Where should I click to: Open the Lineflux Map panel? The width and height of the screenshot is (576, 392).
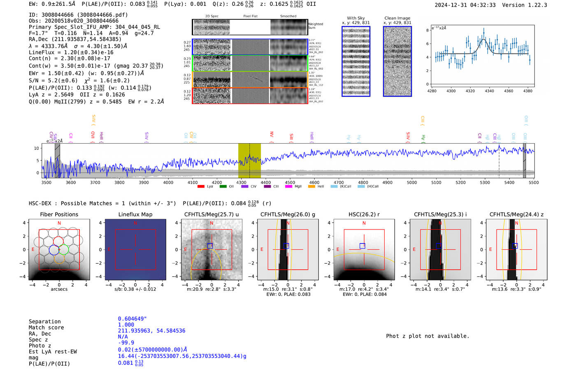(x=135, y=250)
